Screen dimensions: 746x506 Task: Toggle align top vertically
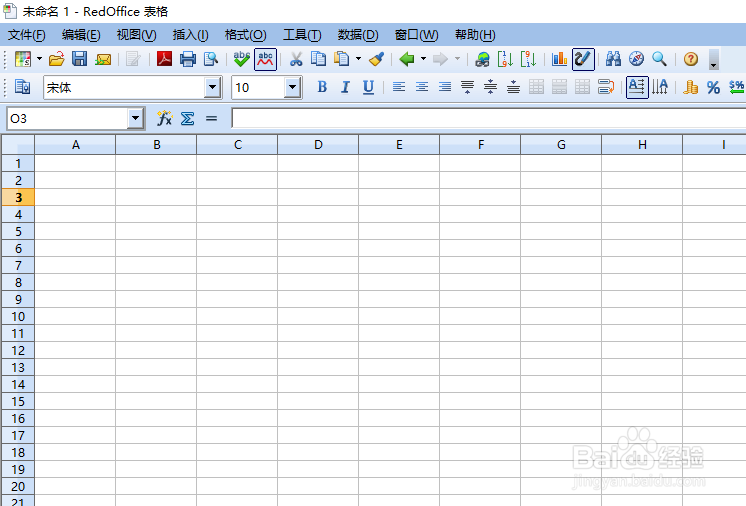(468, 87)
